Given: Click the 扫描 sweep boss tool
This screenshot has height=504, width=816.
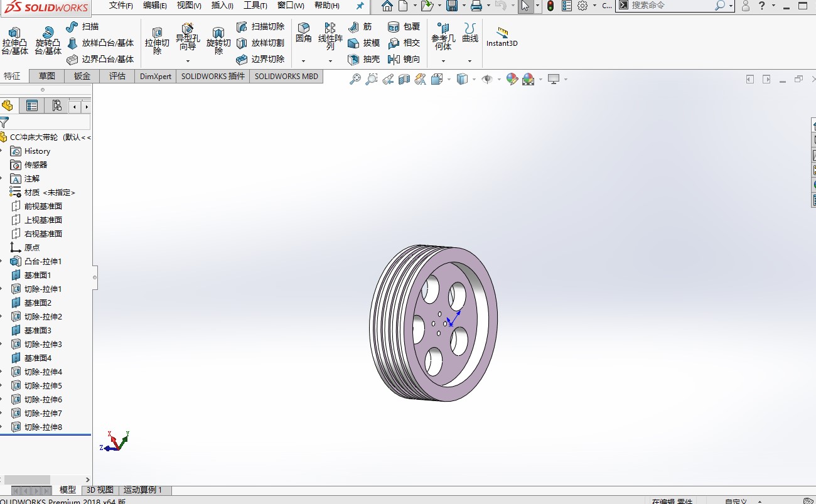Looking at the screenshot, I should click(x=82, y=27).
